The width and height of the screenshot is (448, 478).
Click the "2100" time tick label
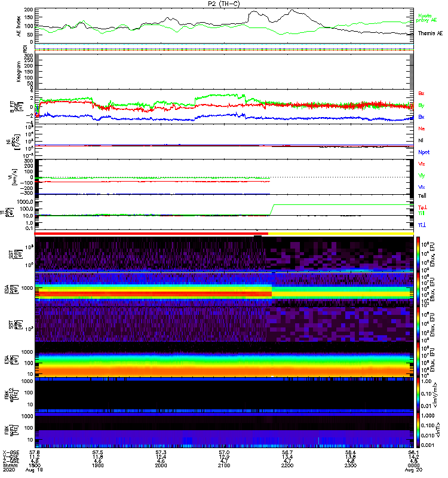(x=224, y=465)
